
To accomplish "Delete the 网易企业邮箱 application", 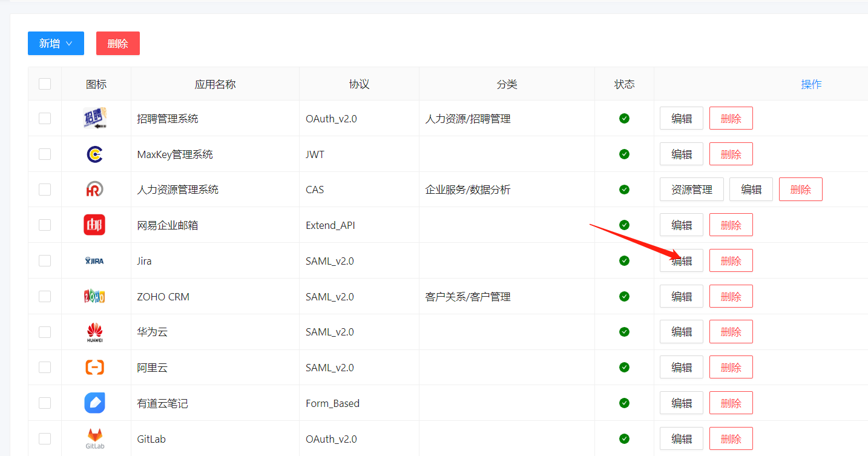I will pos(731,225).
